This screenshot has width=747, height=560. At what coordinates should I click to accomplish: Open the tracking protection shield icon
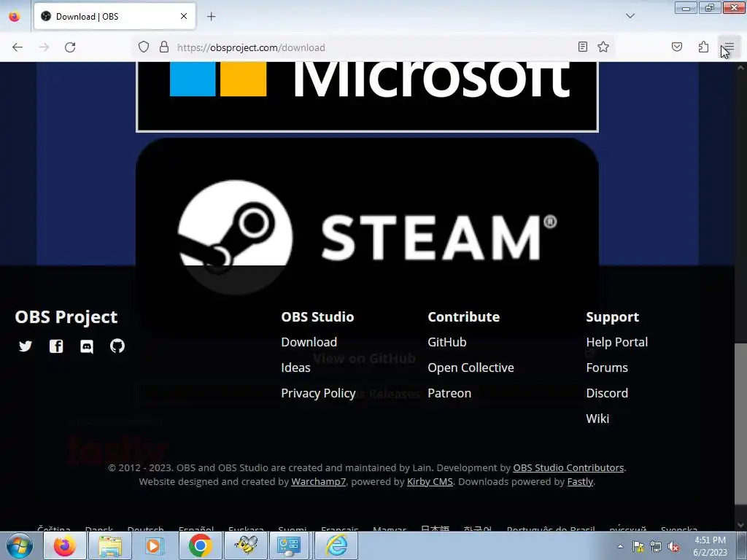[x=144, y=47]
